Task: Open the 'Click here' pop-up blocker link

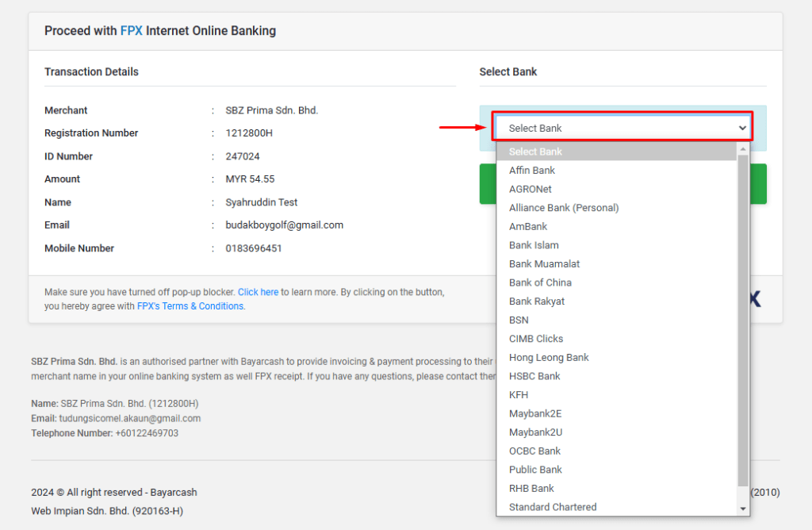Action: (258, 292)
